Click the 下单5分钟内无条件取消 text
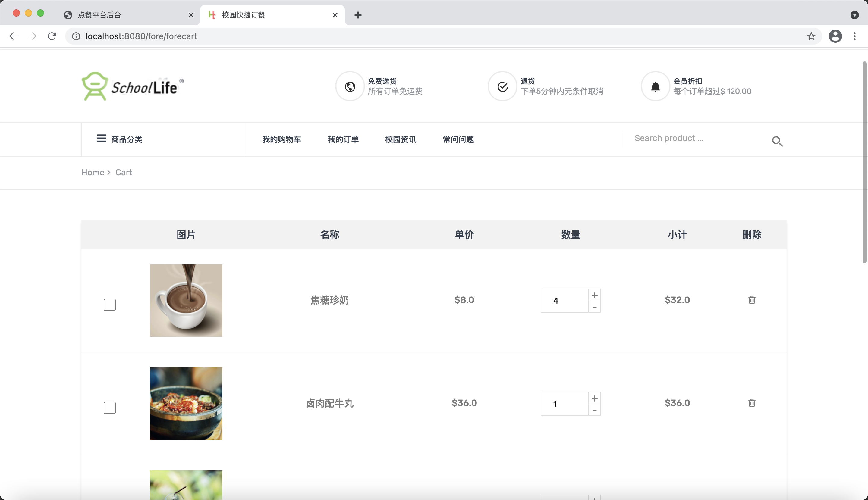This screenshot has width=868, height=500. tap(561, 91)
